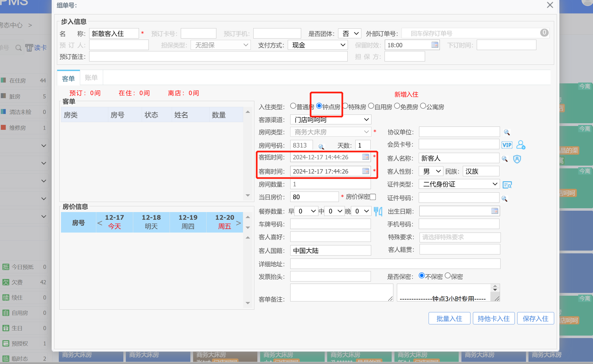Select the 钟点房 radio button

319,106
